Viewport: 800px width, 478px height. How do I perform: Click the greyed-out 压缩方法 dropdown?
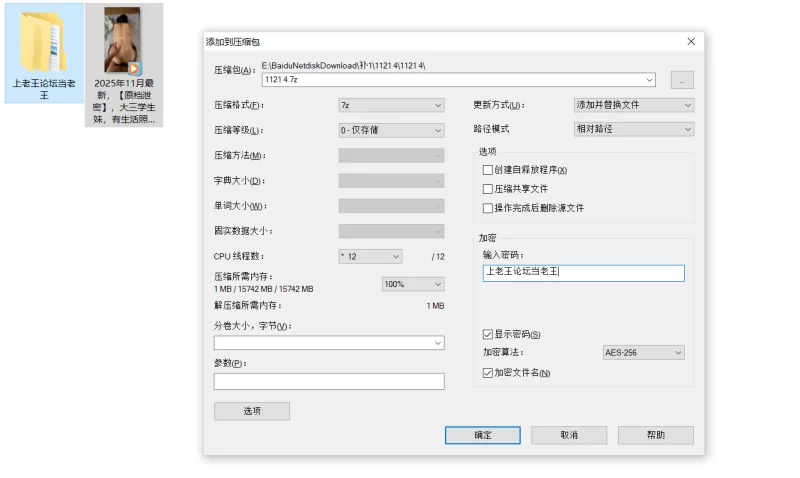[391, 156]
